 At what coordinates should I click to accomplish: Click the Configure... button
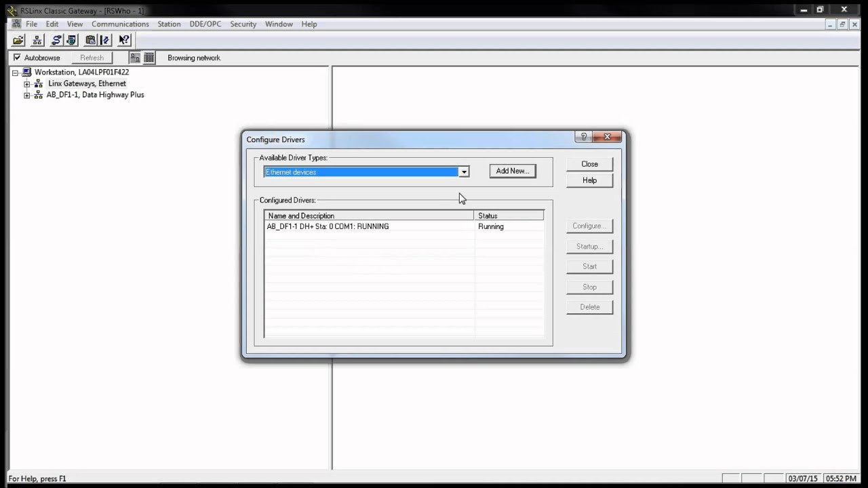coord(589,226)
